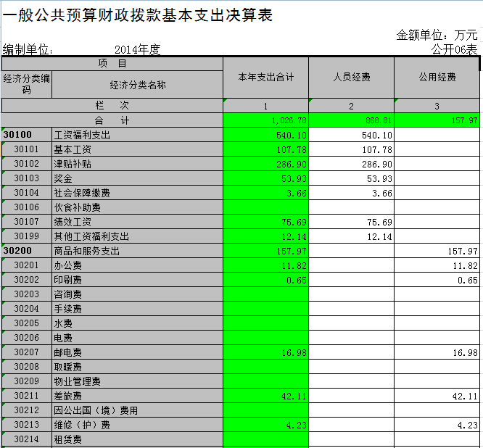Select the white 11.82 cell
The width and height of the screenshot is (483, 448).
(x=437, y=265)
